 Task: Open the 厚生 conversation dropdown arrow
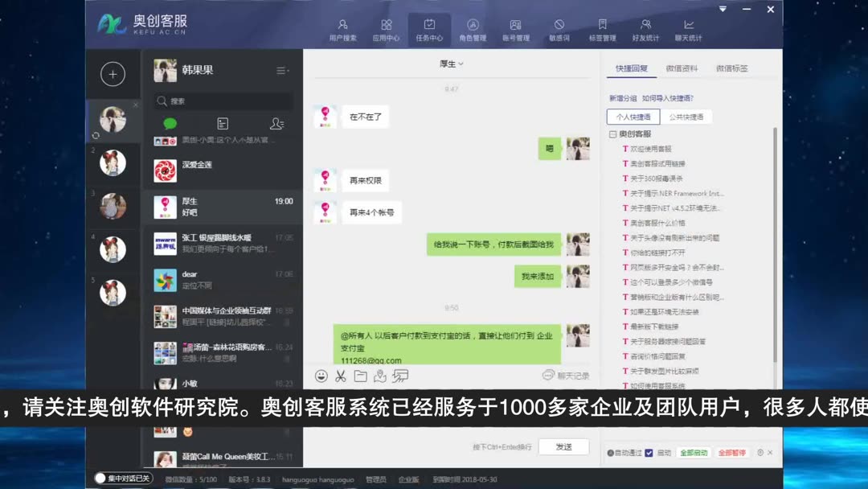(x=460, y=65)
